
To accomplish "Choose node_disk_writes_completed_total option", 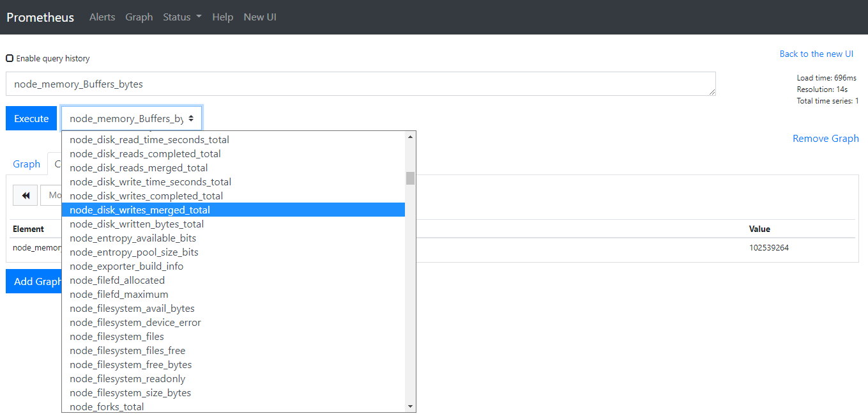I will tap(233, 196).
